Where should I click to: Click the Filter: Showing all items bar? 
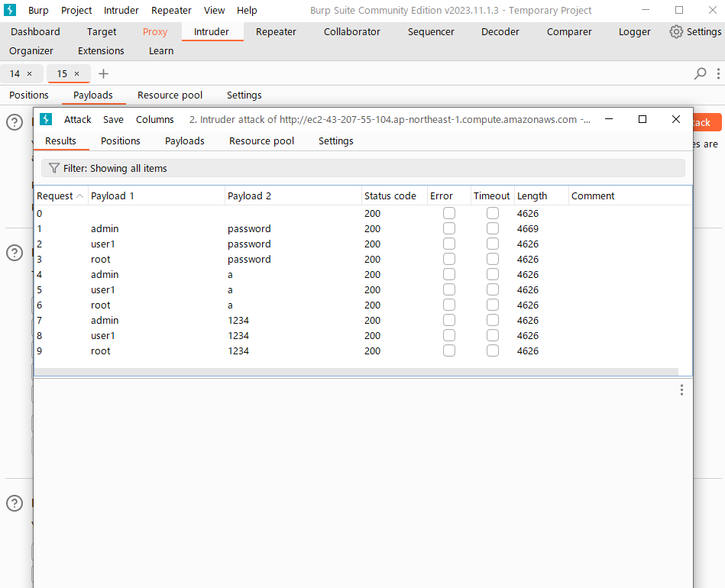point(363,168)
